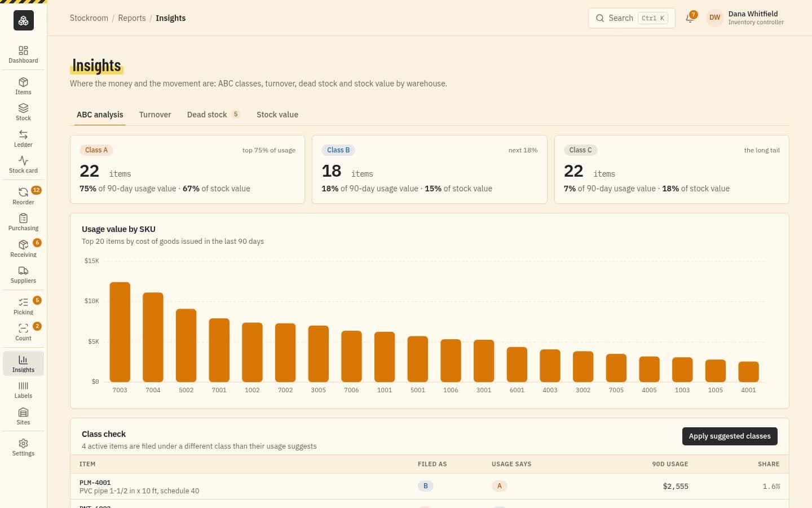Click the $2,555 usage value

(x=676, y=486)
